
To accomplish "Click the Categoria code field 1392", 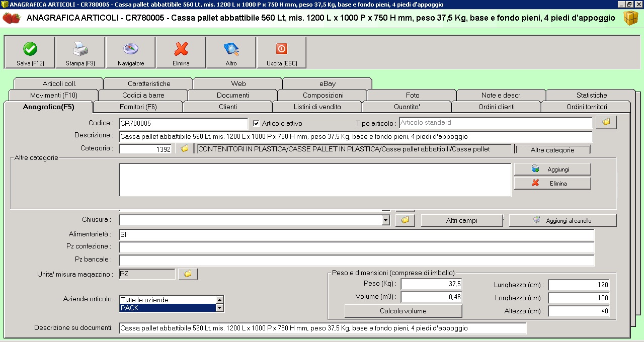I will (145, 149).
